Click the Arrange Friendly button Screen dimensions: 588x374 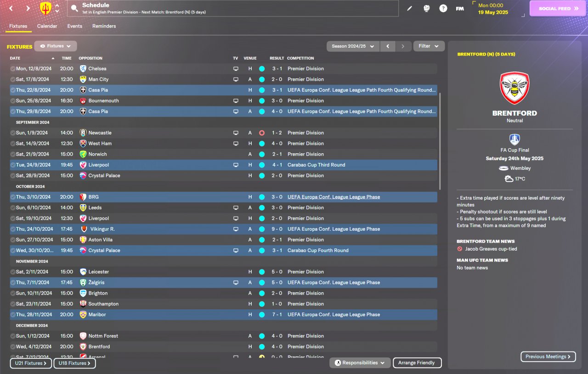pyautogui.click(x=417, y=363)
